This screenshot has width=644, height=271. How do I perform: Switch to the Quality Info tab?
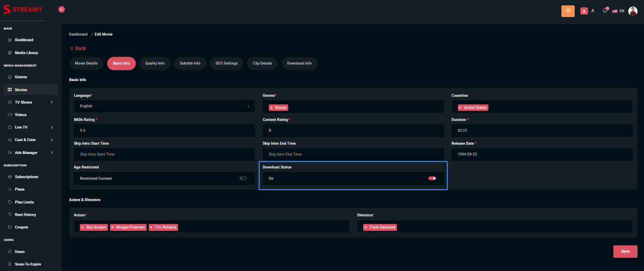tap(155, 63)
